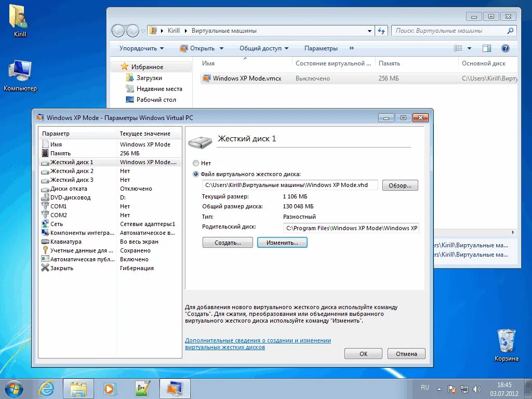Click the Explorer forward arrow
Screen dimensions: 532x399
132,31
